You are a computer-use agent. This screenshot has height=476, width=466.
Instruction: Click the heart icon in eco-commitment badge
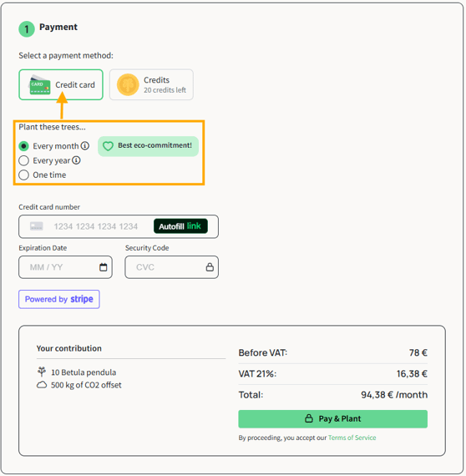(108, 146)
